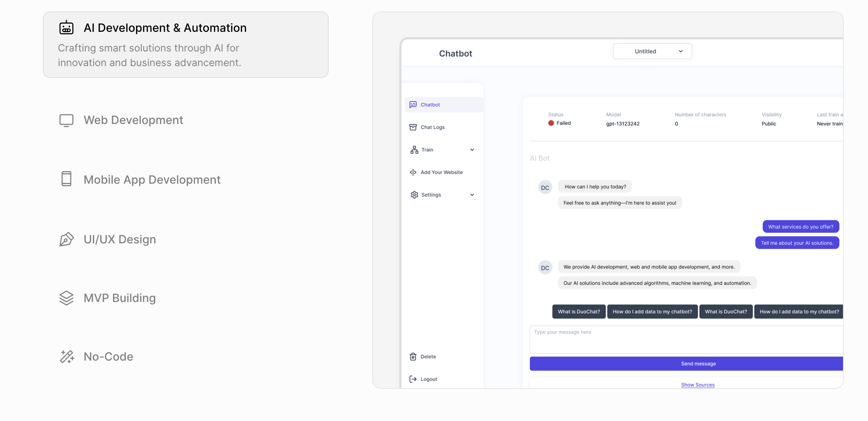Expand the Settings submenu chevron
The height and width of the screenshot is (421, 868).
(x=472, y=195)
